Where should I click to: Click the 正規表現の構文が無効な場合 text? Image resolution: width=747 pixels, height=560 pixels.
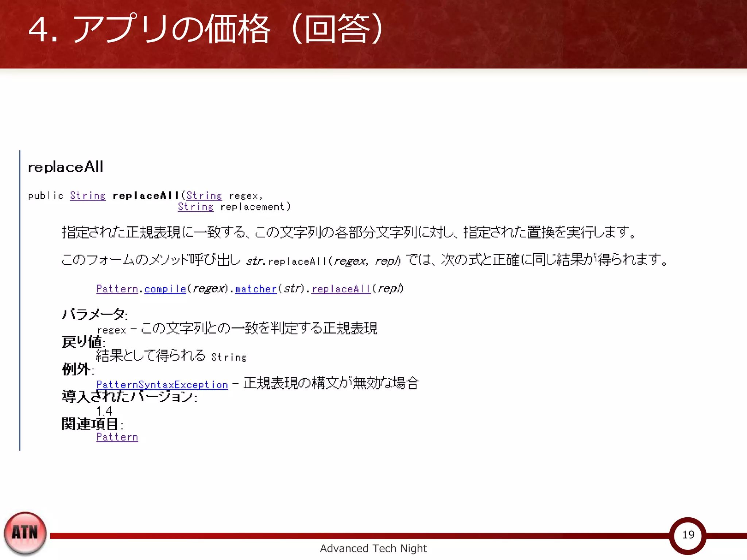coord(331,383)
